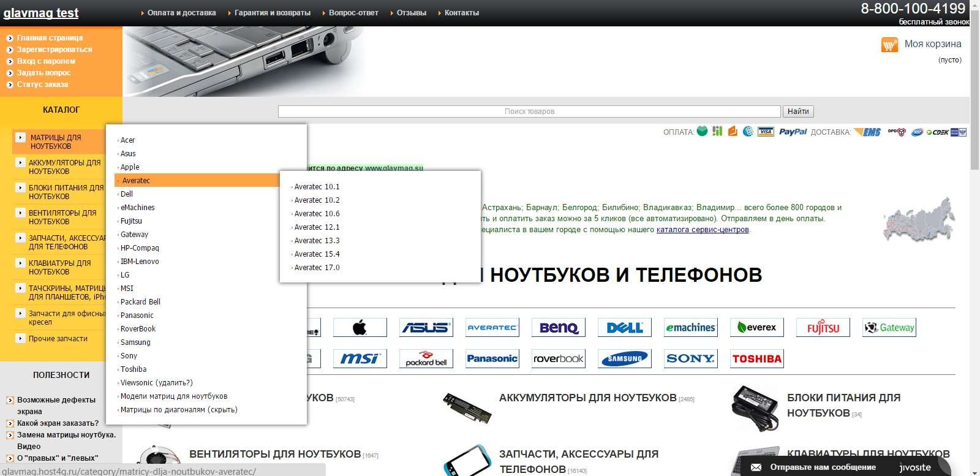Select the eMachines brand logo
980x476 pixels.
(x=691, y=328)
